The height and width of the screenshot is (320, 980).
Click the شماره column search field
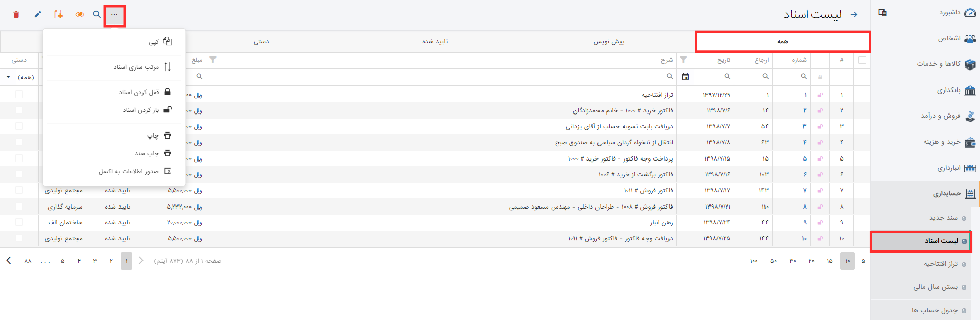pyautogui.click(x=792, y=77)
